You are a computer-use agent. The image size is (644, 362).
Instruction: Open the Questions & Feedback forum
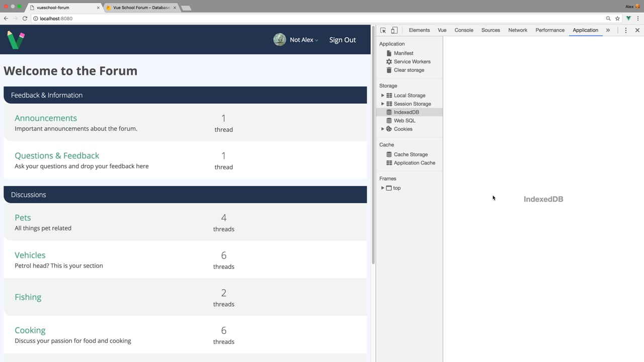coord(57,156)
